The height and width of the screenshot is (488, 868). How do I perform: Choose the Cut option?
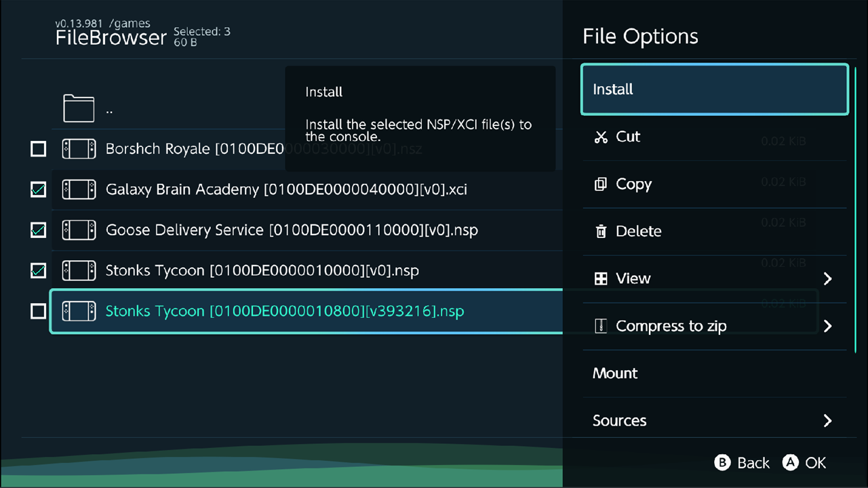[715, 137]
